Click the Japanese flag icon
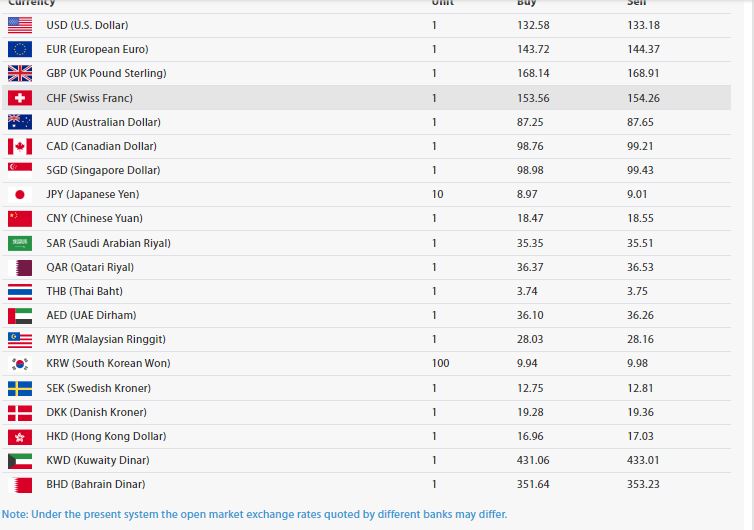This screenshot has height=530, width=754. [x=20, y=194]
